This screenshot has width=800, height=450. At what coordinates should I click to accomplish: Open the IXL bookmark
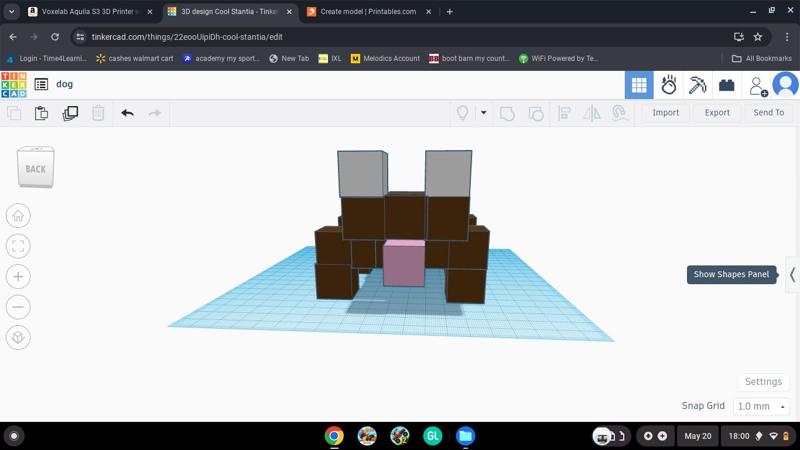click(330, 59)
